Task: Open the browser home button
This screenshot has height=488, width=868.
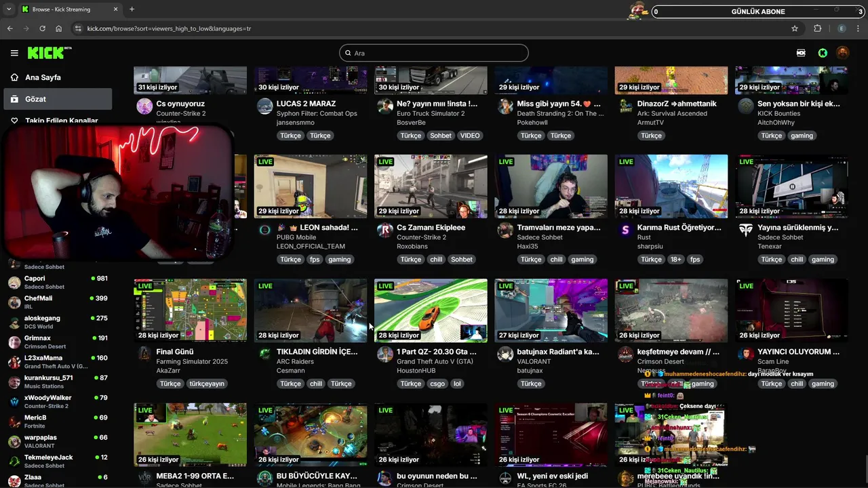Action: (59, 28)
